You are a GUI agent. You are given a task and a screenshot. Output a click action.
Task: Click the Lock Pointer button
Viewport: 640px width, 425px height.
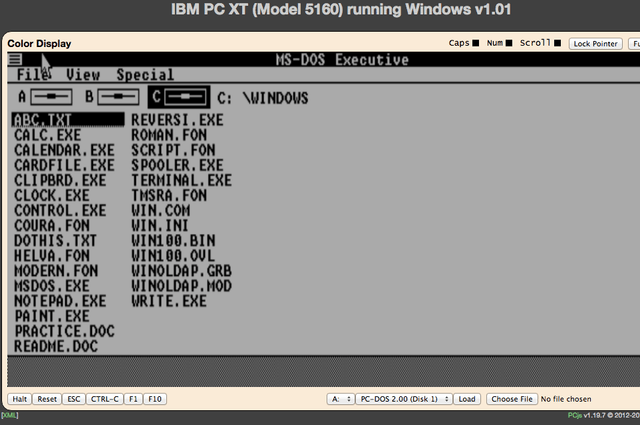pos(596,44)
